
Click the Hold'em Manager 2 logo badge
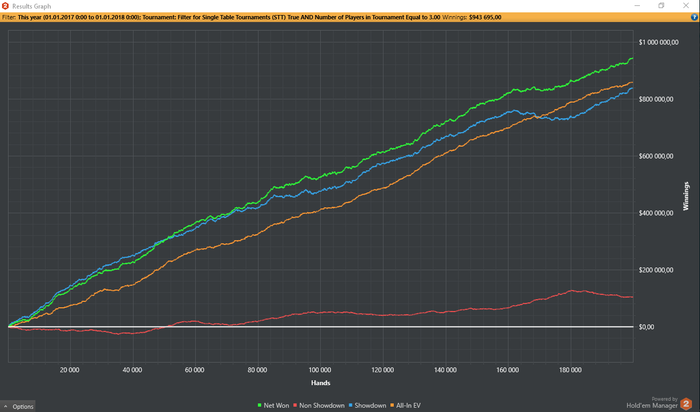686,404
